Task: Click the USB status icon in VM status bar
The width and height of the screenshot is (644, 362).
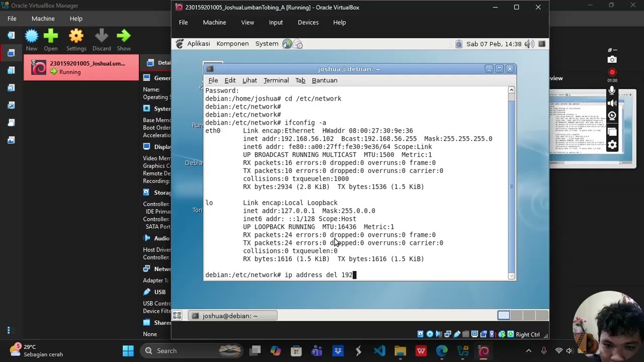Action: click(x=457, y=334)
